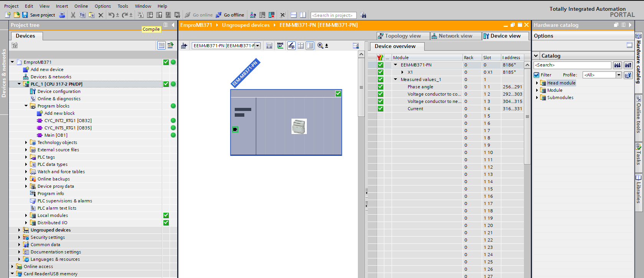Toggle checkbox on EEM-MB371-PN row
Screen dimensions: 644x278
point(380,65)
